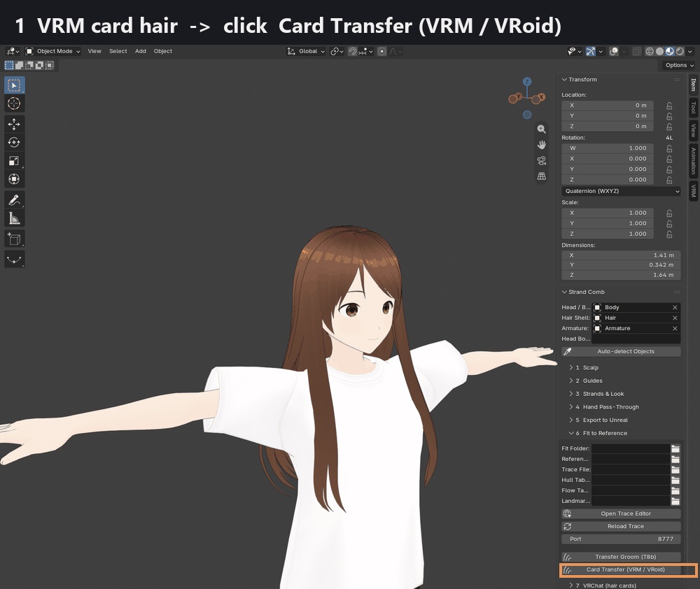The width and height of the screenshot is (700, 589).
Task: Open the View menu
Action: (x=94, y=51)
